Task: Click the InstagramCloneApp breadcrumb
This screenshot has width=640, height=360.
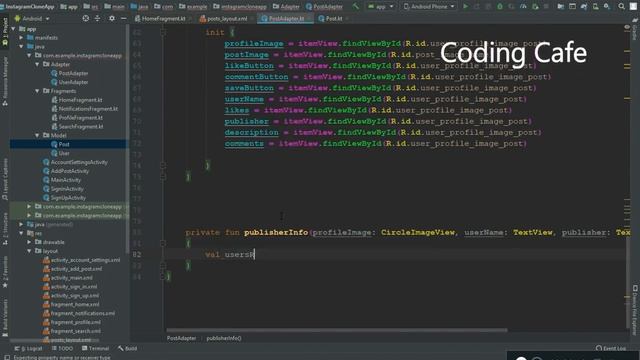Action: pos(29,6)
